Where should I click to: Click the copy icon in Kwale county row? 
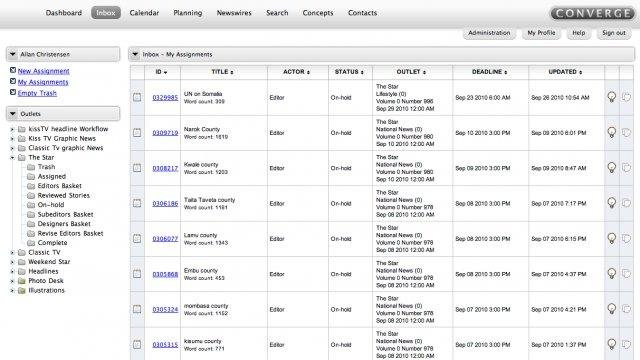626,168
